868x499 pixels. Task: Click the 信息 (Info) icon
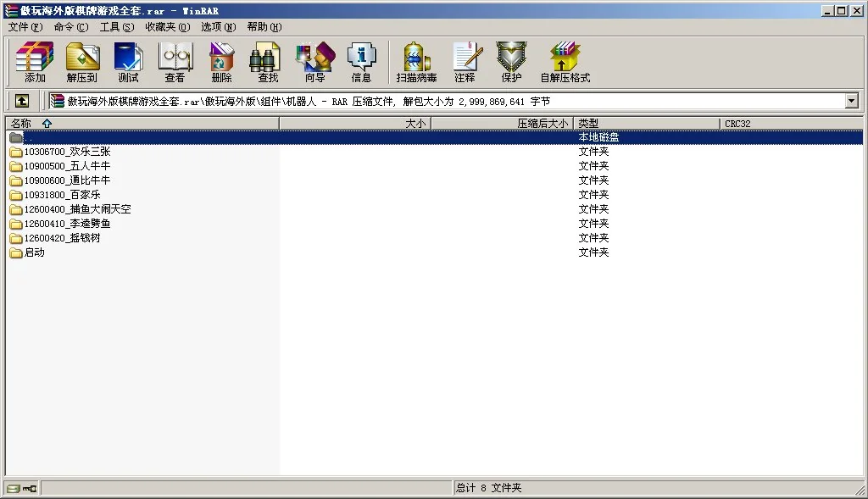[x=362, y=62]
